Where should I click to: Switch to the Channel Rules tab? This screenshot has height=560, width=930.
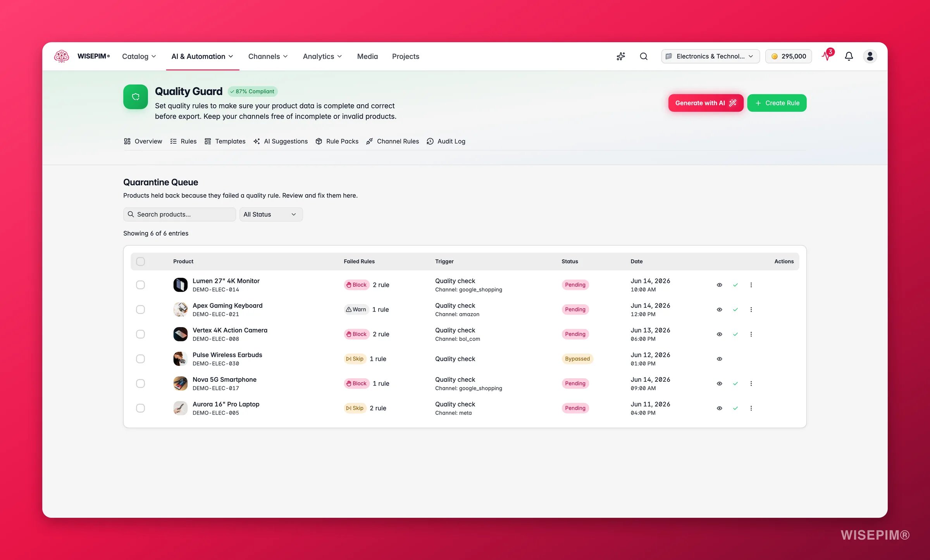[x=393, y=141]
